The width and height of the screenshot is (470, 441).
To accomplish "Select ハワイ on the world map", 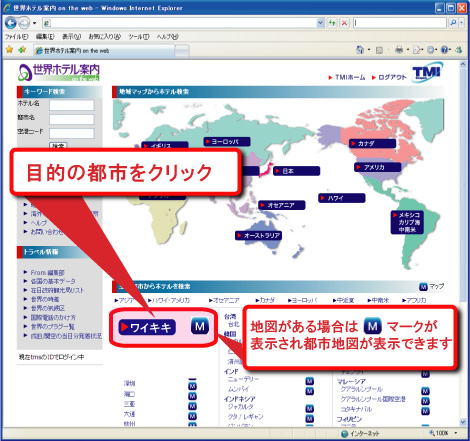I will [x=342, y=198].
